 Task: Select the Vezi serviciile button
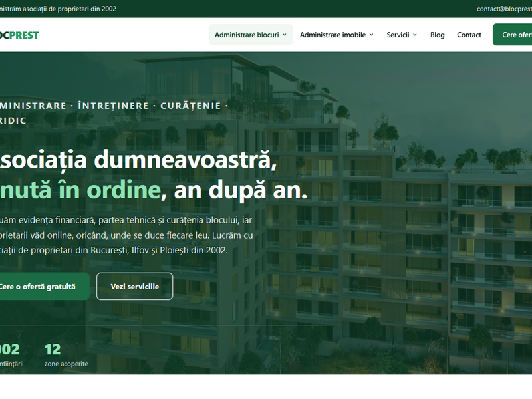(x=135, y=287)
